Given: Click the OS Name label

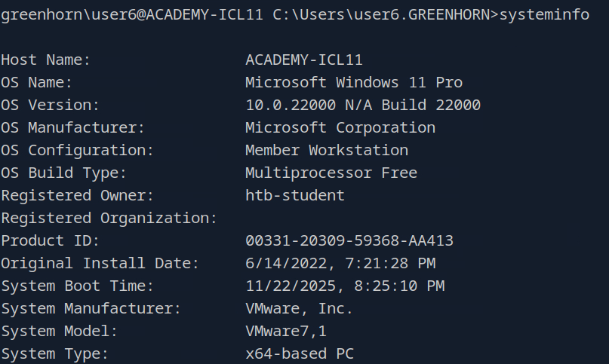Looking at the screenshot, I should pyautogui.click(x=36, y=82).
